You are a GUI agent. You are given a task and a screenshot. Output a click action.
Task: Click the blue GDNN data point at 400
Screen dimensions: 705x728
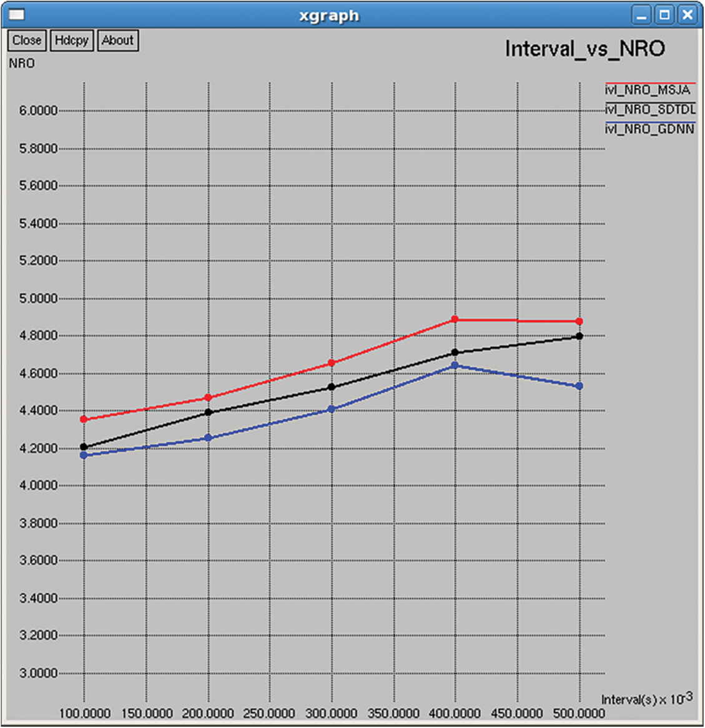[455, 365]
